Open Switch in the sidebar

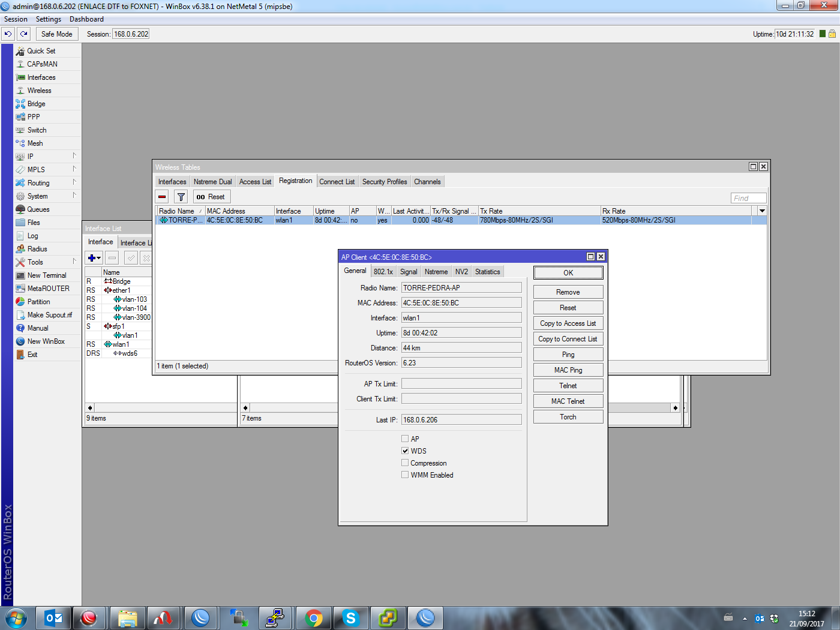(37, 130)
